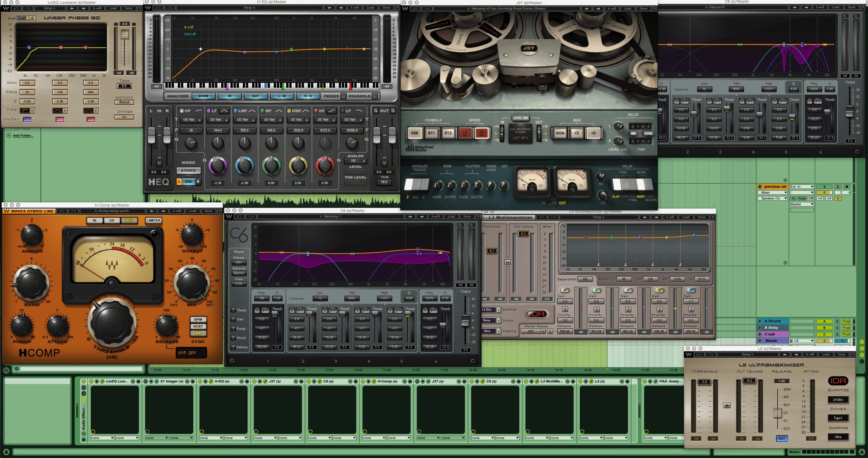Click Add Folder plus icon
Viewport: 868px width, 458px height.
pos(9,136)
